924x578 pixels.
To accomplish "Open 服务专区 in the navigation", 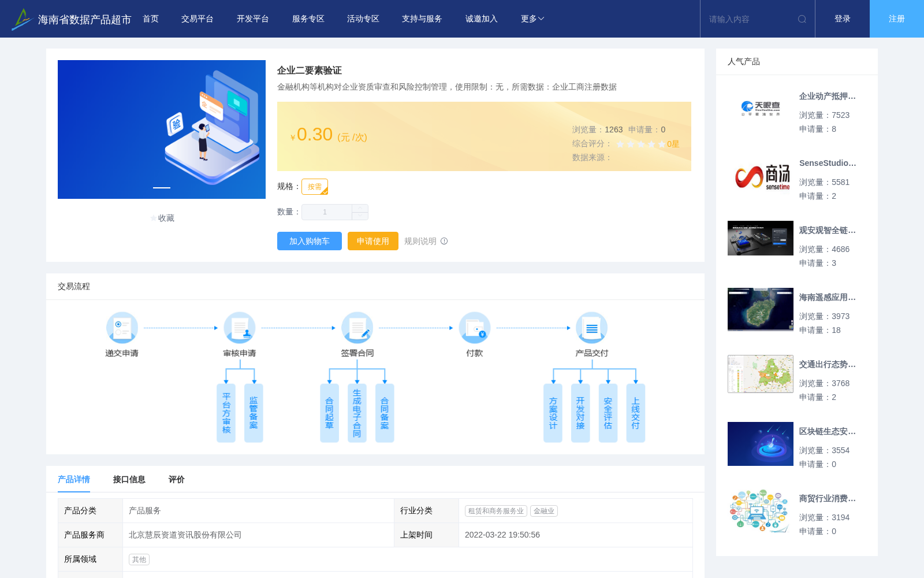I will [x=308, y=19].
